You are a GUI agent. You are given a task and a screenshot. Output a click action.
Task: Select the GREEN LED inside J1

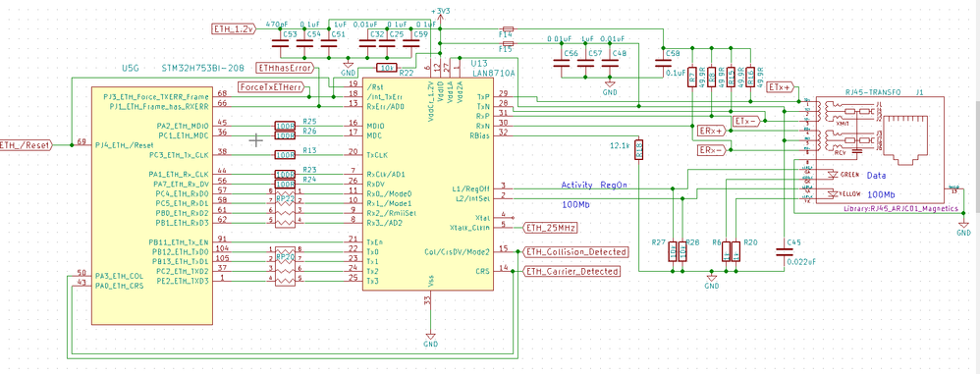click(832, 174)
